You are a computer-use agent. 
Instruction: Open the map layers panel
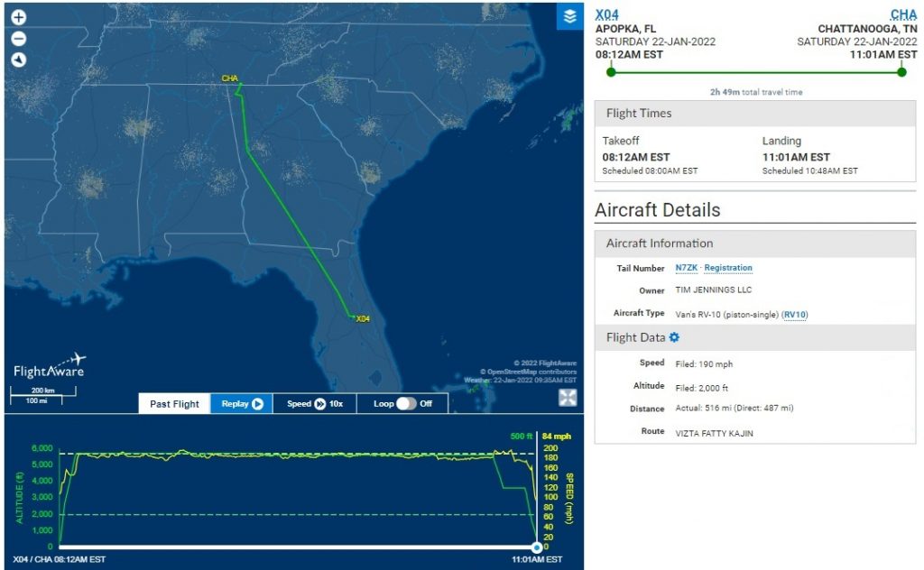tap(569, 16)
